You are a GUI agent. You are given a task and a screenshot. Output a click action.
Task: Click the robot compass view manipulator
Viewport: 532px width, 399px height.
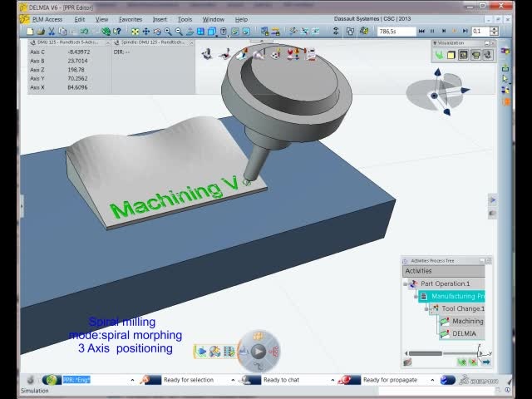437,91
